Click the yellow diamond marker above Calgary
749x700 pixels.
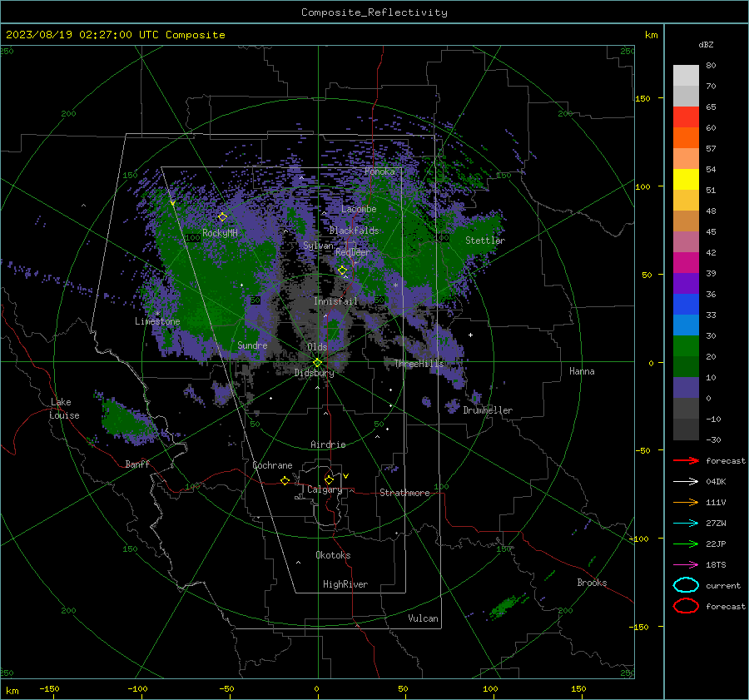(329, 479)
